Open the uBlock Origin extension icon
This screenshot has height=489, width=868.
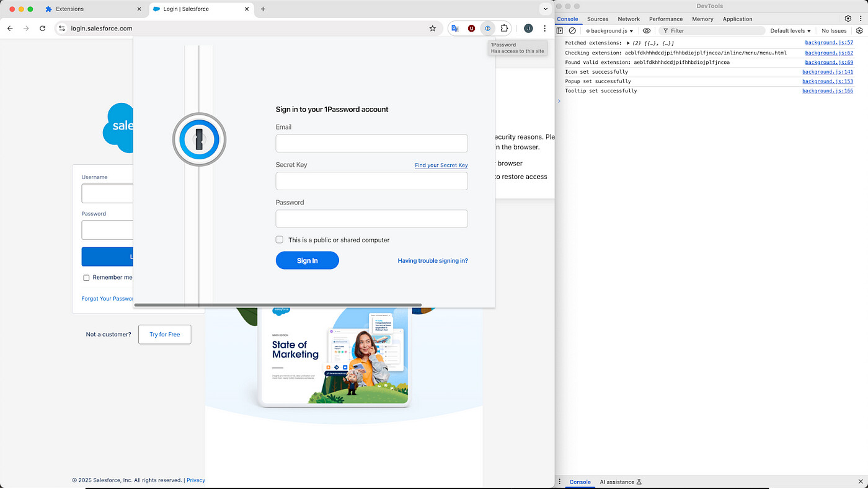[471, 29]
